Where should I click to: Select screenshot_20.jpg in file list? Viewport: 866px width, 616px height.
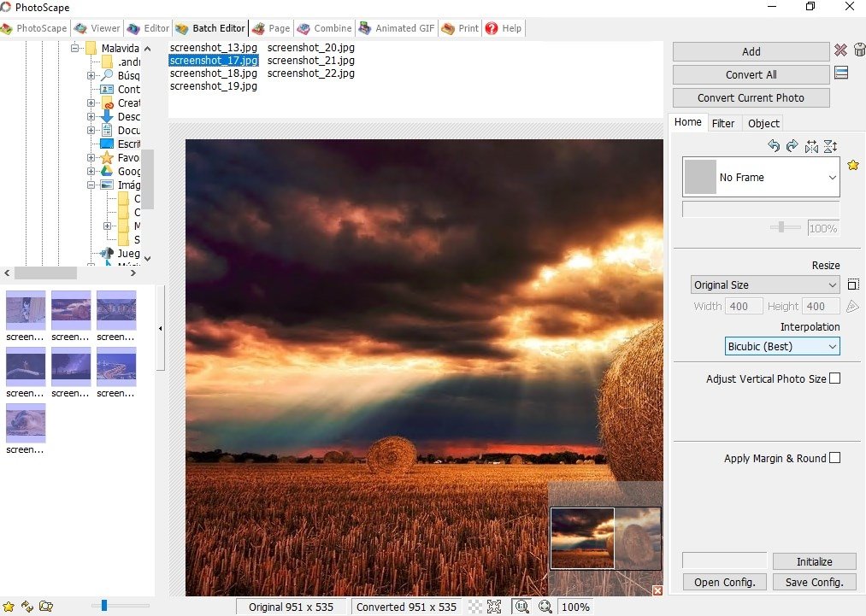coord(311,48)
